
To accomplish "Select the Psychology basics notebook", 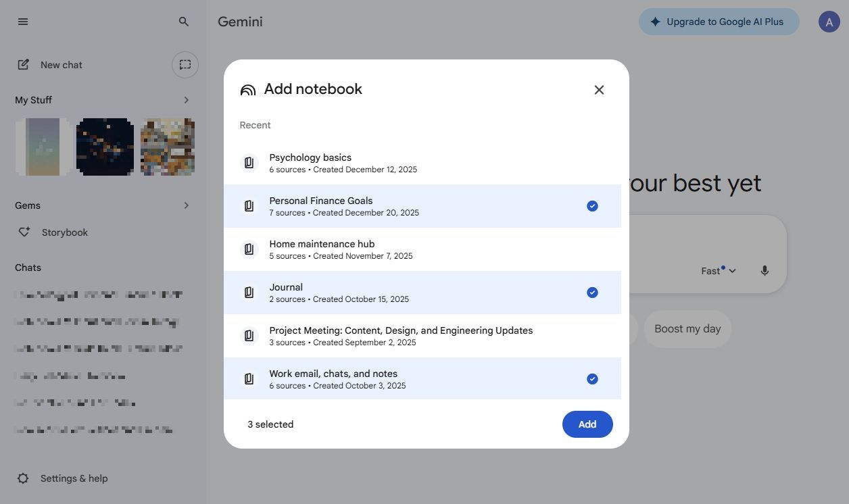I will [422, 163].
